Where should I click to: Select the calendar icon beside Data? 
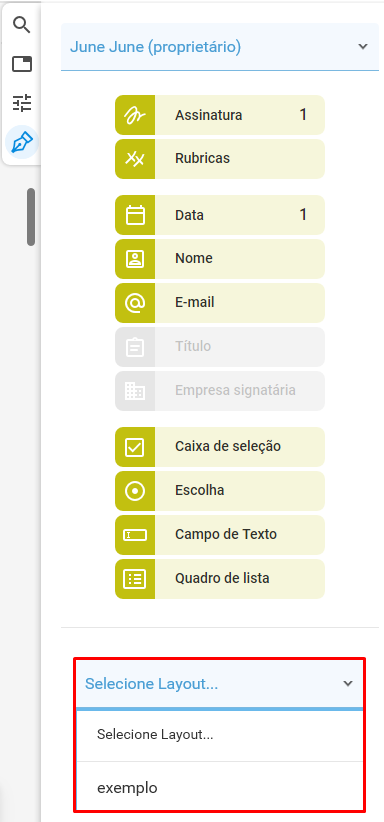[x=135, y=215]
